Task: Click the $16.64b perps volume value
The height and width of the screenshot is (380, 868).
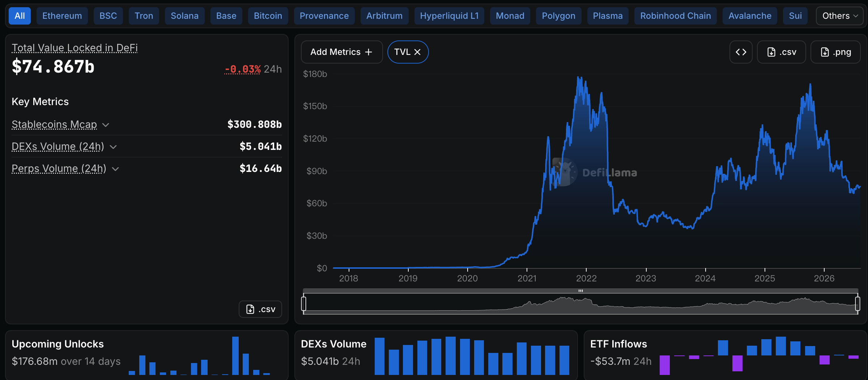Action: point(261,168)
